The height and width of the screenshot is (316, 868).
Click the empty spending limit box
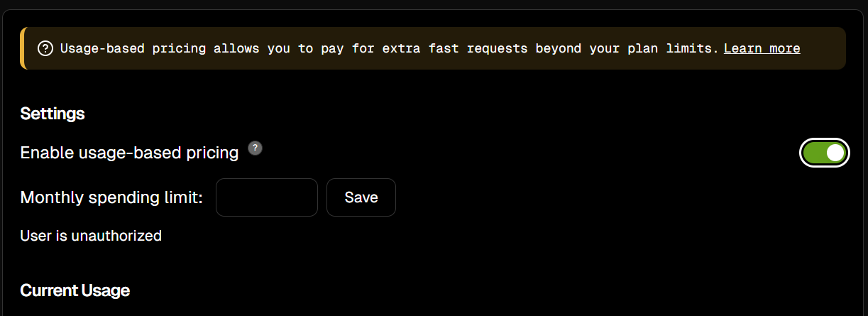pos(267,197)
